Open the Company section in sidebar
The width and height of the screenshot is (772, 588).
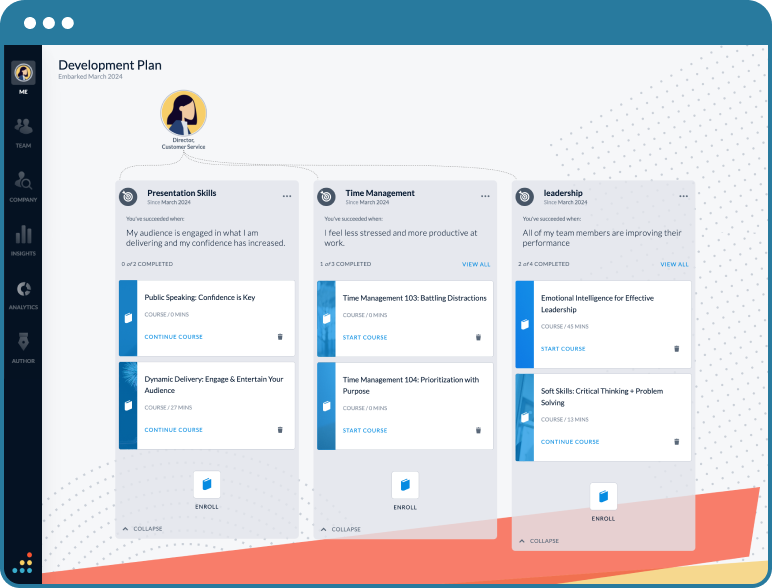click(x=23, y=184)
